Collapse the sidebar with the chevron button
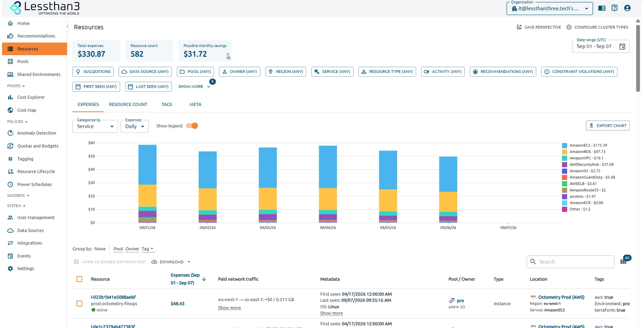 (x=67, y=26)
